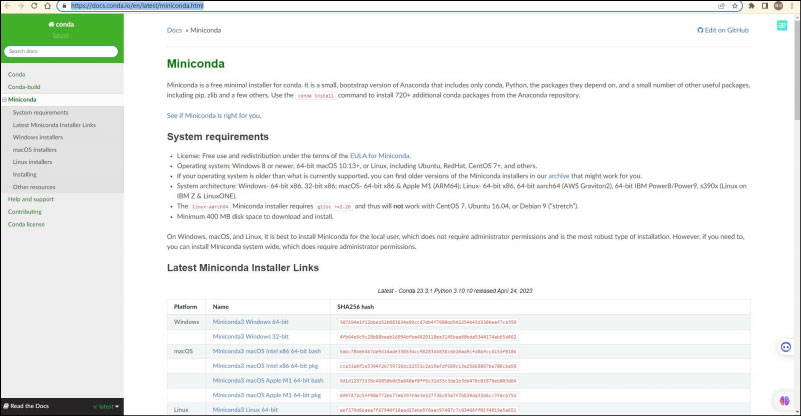
Task: Click the 'SHA256 hash' table column header
Action: (x=356, y=307)
